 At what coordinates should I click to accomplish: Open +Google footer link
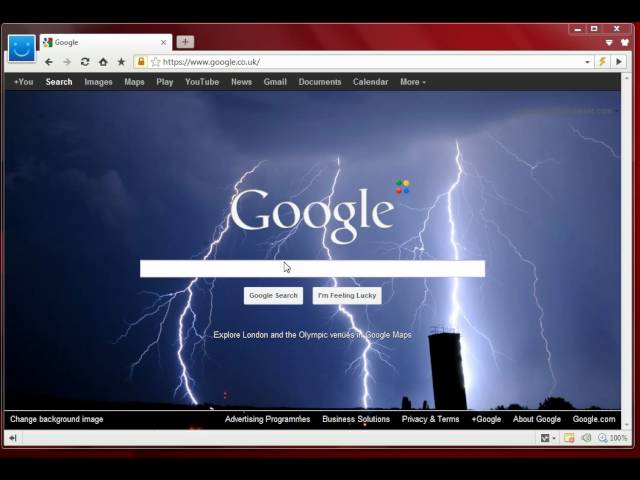[486, 419]
